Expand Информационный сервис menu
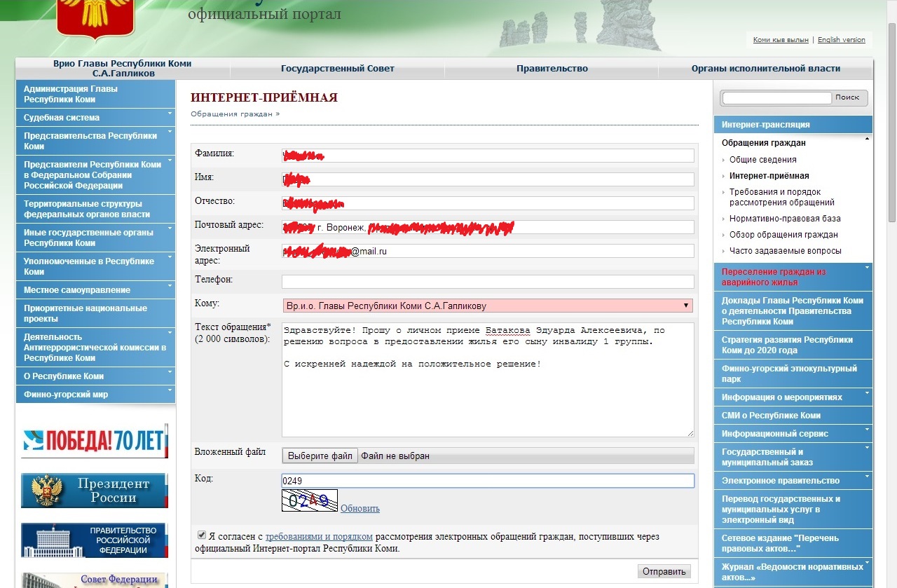 coord(793,434)
